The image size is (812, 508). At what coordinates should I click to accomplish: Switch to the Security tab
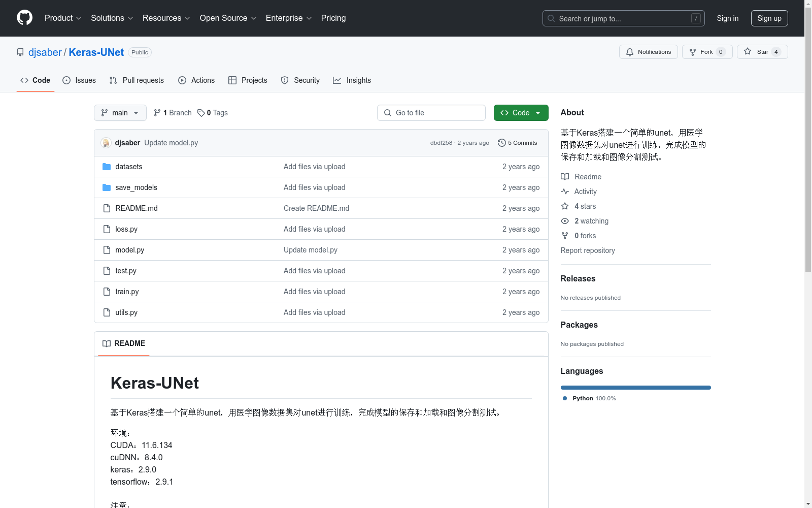[x=300, y=80]
